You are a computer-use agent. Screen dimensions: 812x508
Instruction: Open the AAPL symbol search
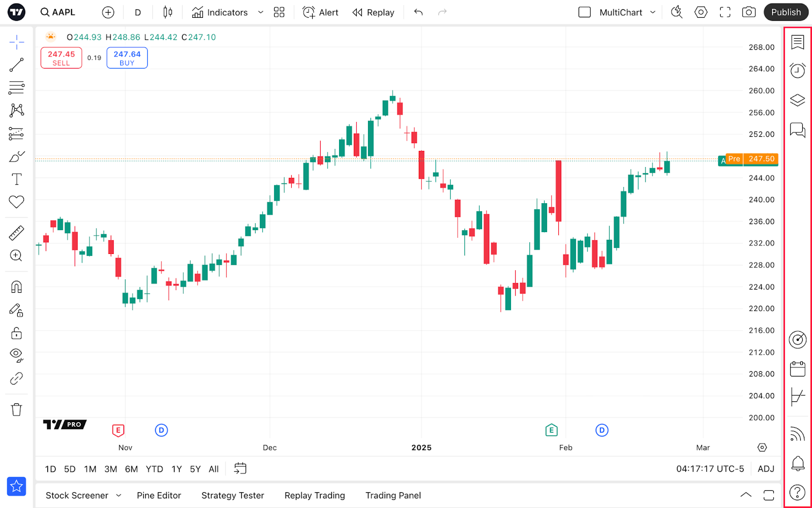point(58,12)
